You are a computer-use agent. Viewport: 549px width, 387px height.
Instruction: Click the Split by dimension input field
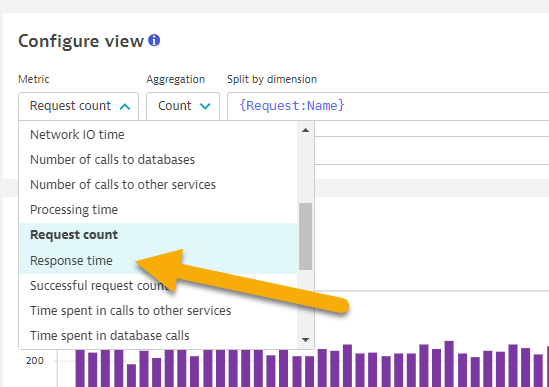click(x=388, y=106)
